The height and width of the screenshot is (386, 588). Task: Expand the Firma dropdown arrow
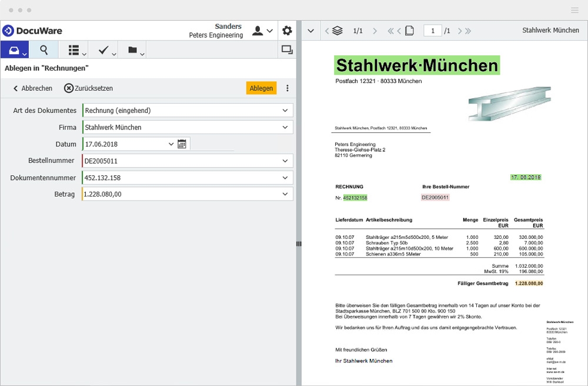(285, 127)
